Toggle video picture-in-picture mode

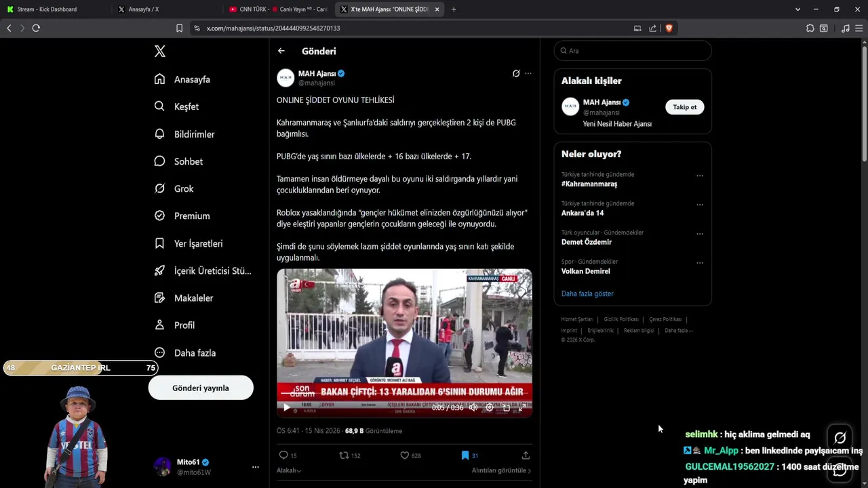506,407
